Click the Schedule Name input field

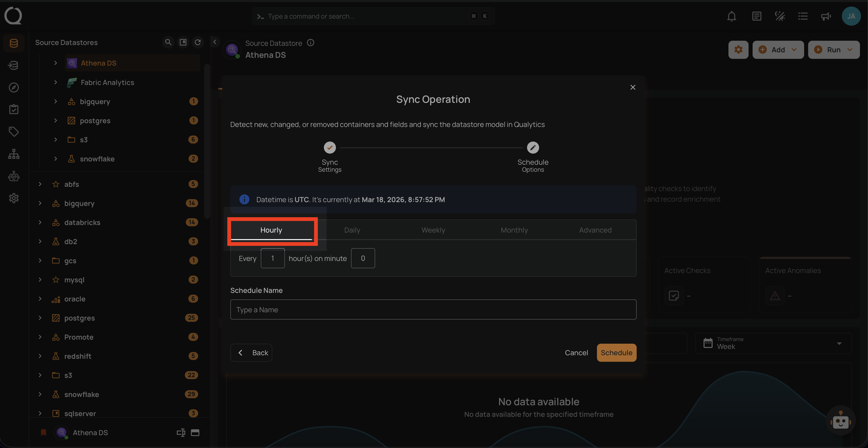(433, 309)
